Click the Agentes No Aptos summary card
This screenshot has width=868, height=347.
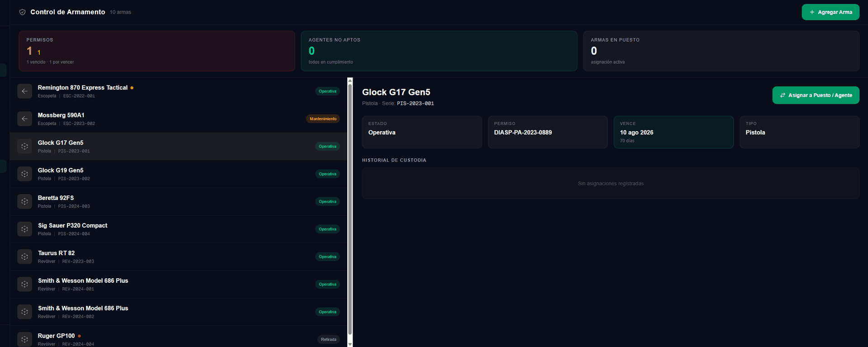tap(439, 51)
